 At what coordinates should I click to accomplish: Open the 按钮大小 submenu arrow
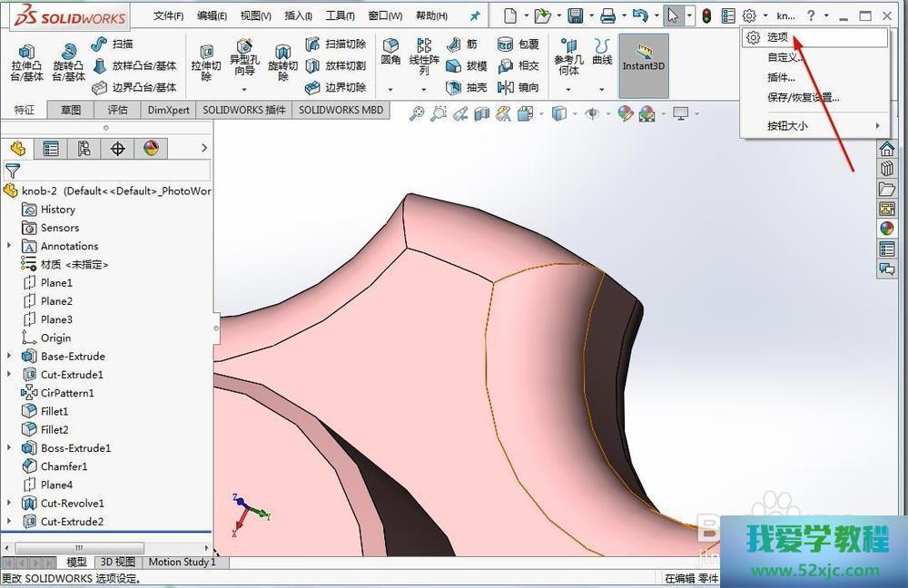coord(877,126)
